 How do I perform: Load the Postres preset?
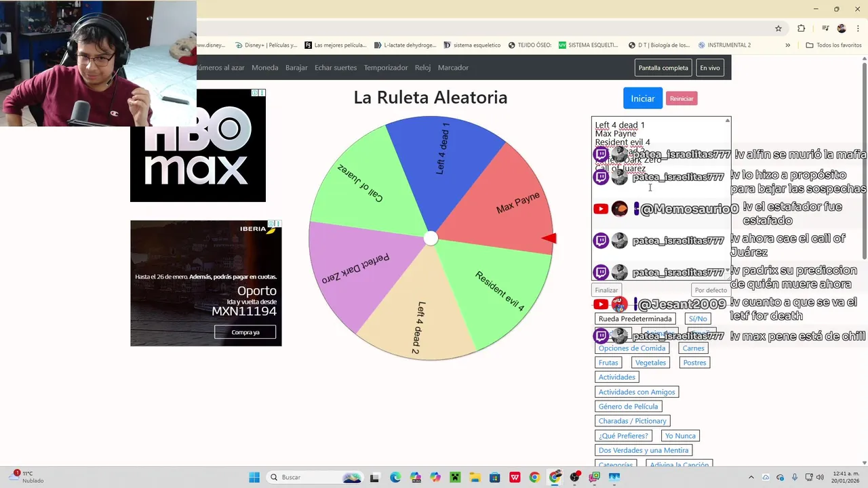(x=695, y=363)
